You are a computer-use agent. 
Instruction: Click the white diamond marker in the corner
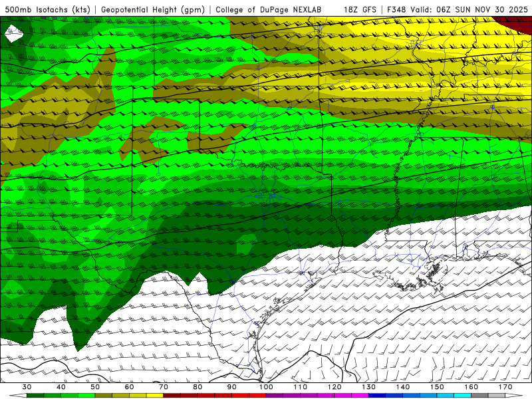[14, 34]
